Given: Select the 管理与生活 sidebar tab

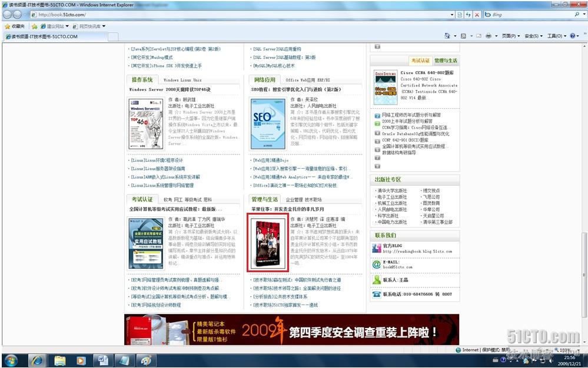Looking at the screenshot, I should pyautogui.click(x=446, y=61).
